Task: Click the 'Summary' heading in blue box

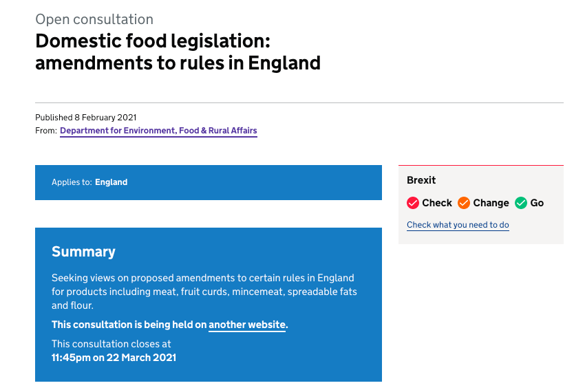Action: (83, 252)
